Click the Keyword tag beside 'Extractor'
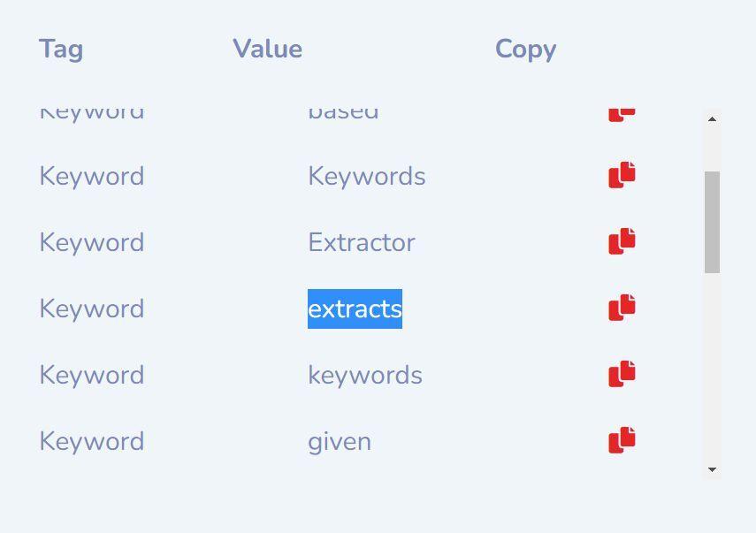Image resolution: width=756 pixels, height=533 pixels. coord(91,242)
